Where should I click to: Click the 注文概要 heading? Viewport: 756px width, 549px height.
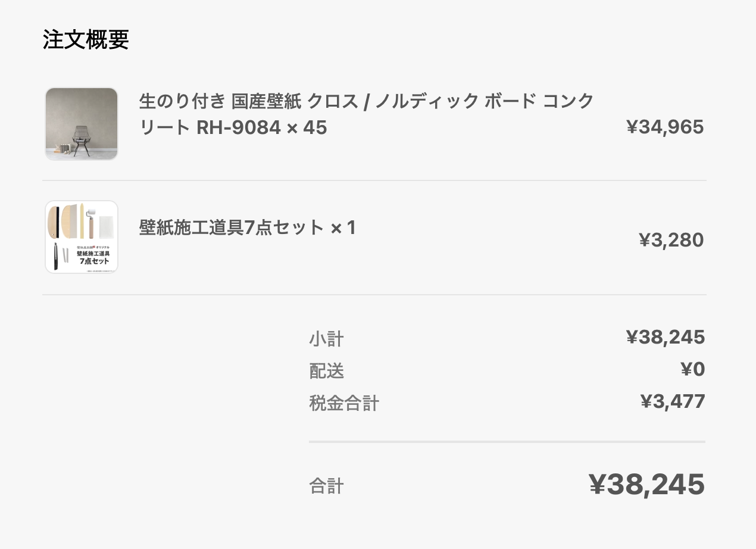pyautogui.click(x=86, y=40)
